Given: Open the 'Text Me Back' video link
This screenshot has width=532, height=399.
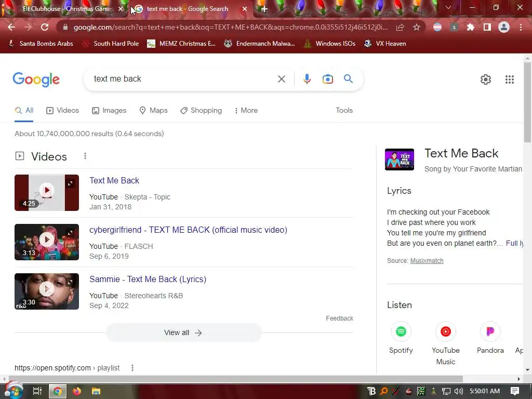Looking at the screenshot, I should coord(114,180).
